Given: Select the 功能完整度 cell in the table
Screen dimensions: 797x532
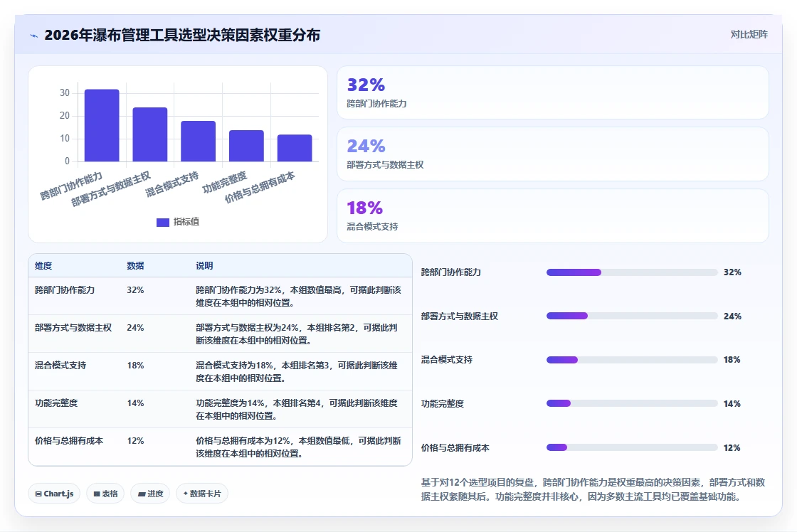Looking at the screenshot, I should click(56, 403).
